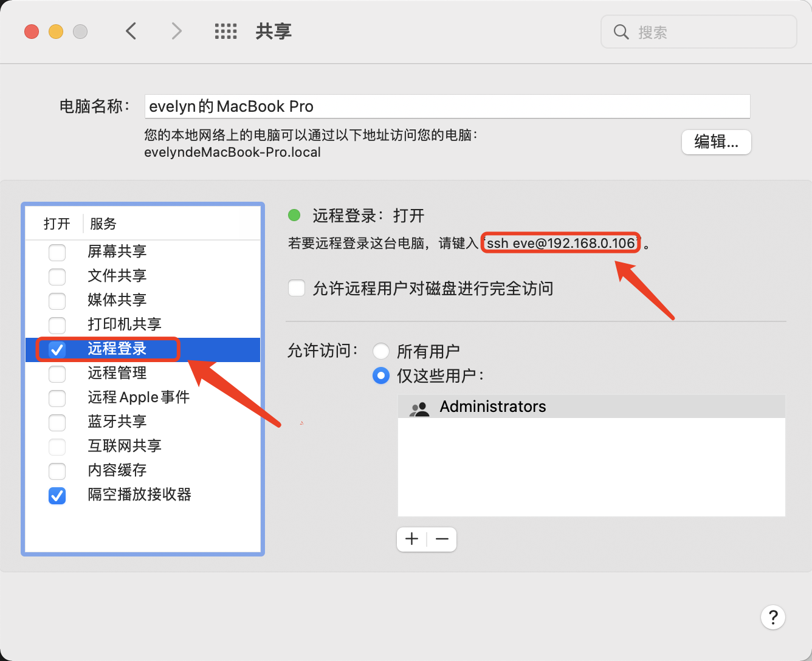812x661 pixels.
Task: Click the ssh eve@192.168.0.106 text
Action: pyautogui.click(x=560, y=244)
